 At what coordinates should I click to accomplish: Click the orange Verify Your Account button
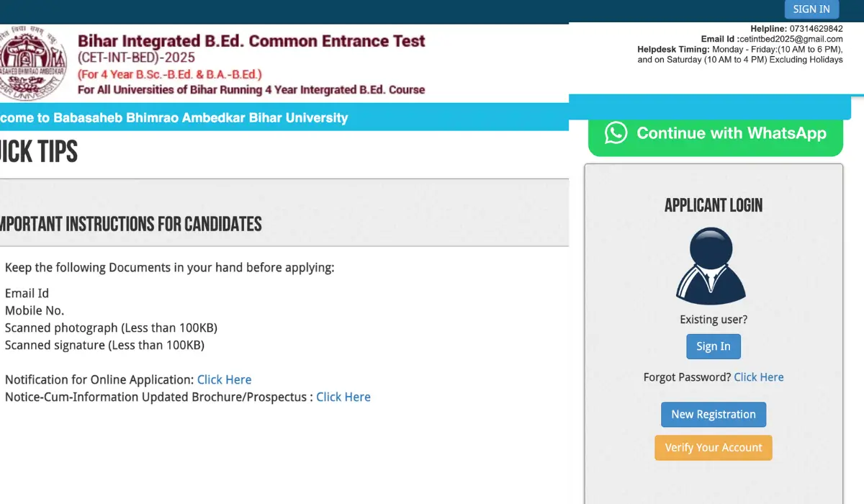point(713,448)
